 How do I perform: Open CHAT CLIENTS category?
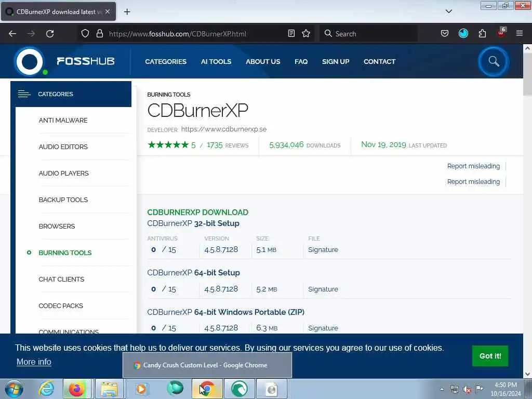61,279
